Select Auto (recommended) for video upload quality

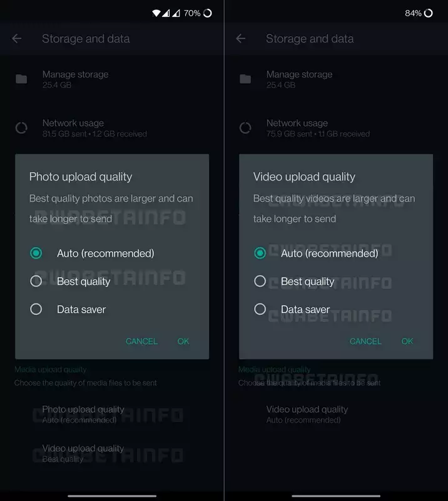pyautogui.click(x=260, y=254)
